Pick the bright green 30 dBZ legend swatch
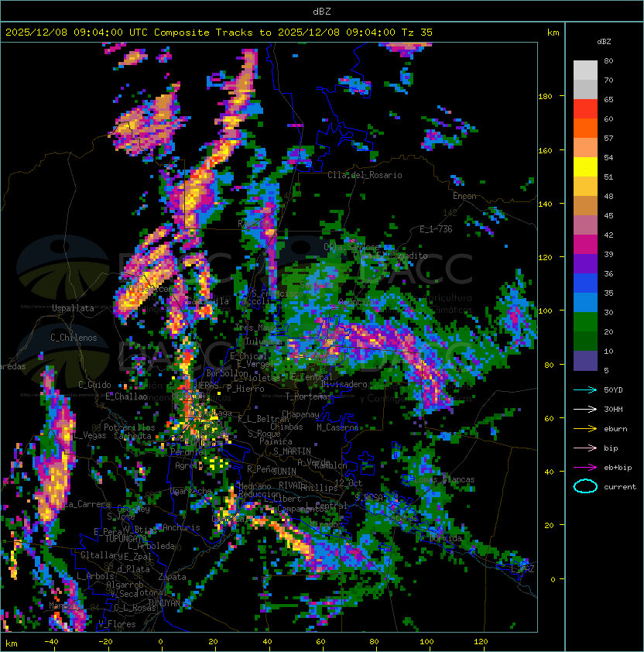This screenshot has height=652, width=644. [x=585, y=321]
